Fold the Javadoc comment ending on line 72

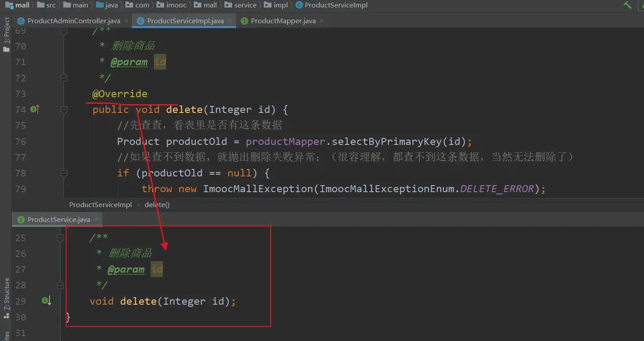pyautogui.click(x=64, y=78)
